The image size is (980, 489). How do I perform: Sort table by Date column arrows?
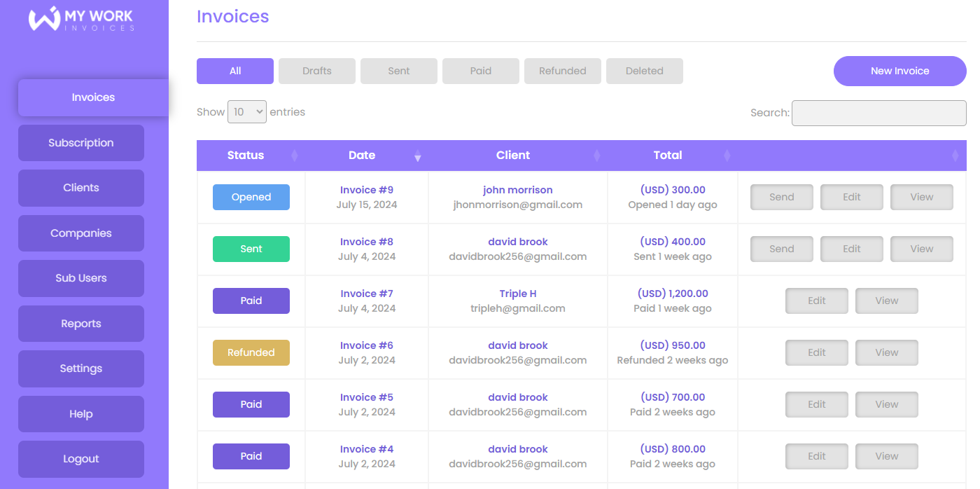(x=417, y=156)
